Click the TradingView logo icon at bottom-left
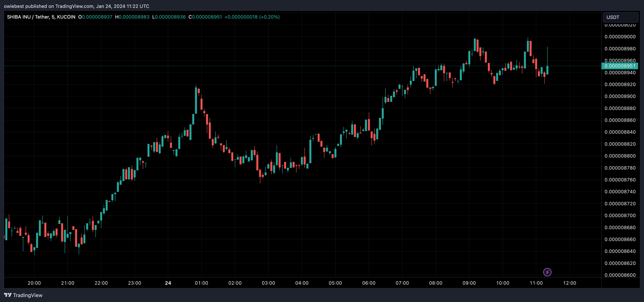Screen dimensions: 644x302 (x=8, y=295)
